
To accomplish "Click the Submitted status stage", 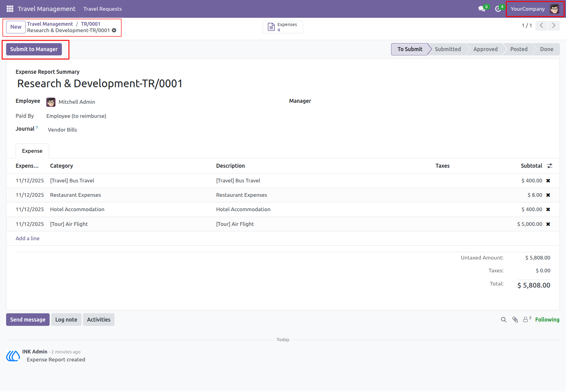I will coord(447,49).
